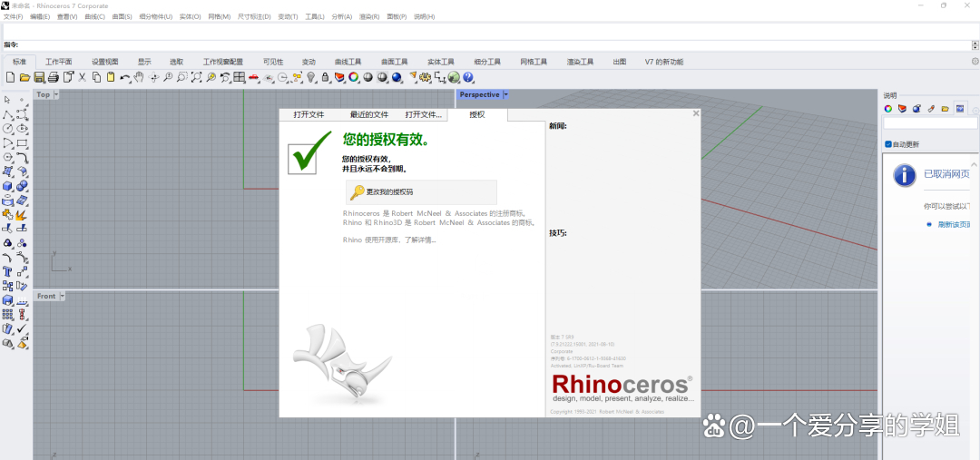Open the 说明(H) menu
This screenshot has width=980, height=460.
coord(425,16)
